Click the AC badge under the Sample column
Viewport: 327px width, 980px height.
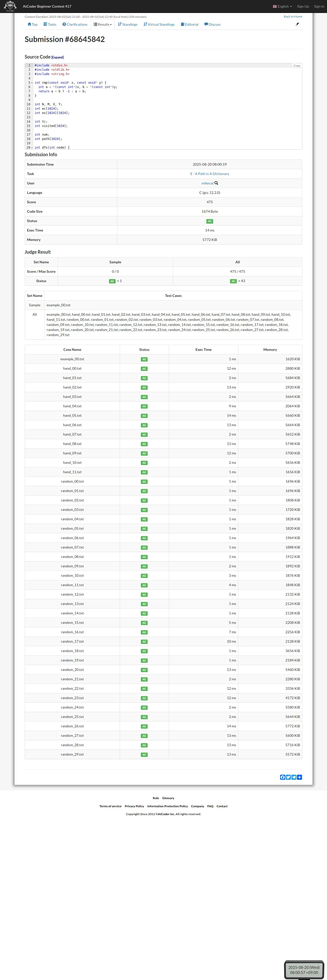tap(112, 281)
